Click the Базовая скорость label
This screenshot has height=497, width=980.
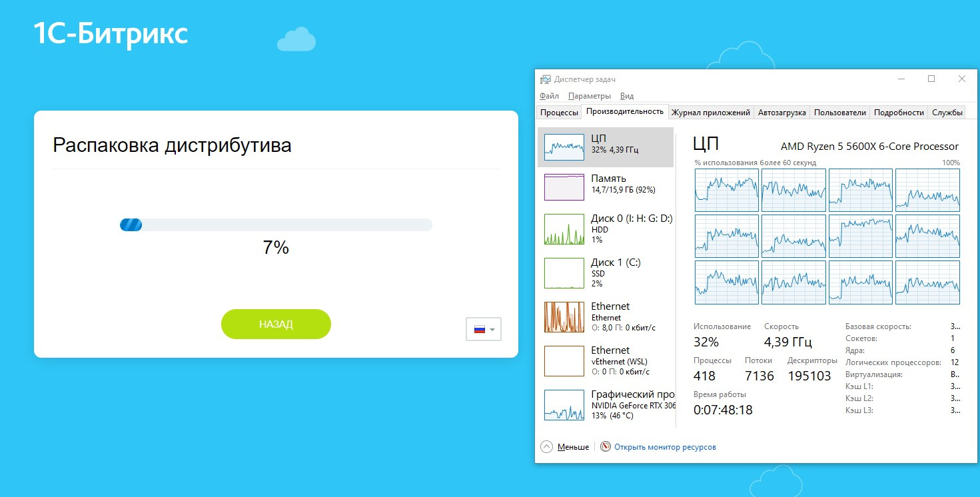click(878, 326)
